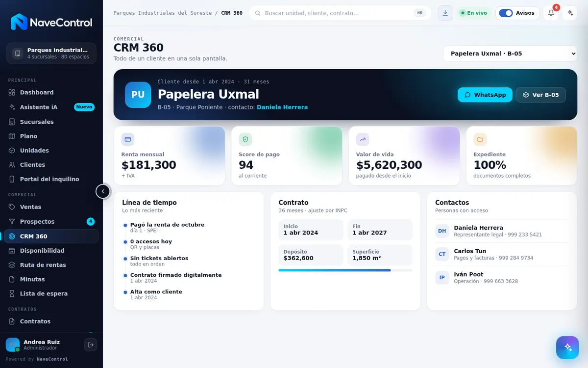Select the 'Contrato firmado digitalmente' timeline entry

tap(176, 278)
